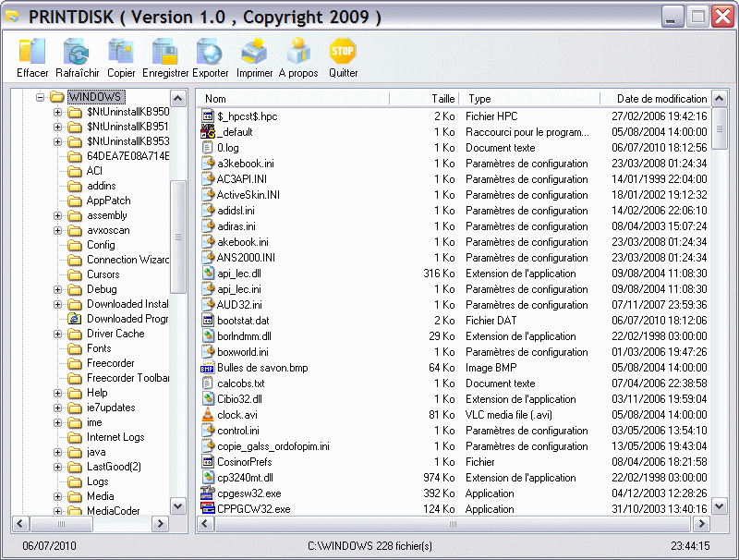Click the tree panel scroll-up arrow

[x=177, y=99]
